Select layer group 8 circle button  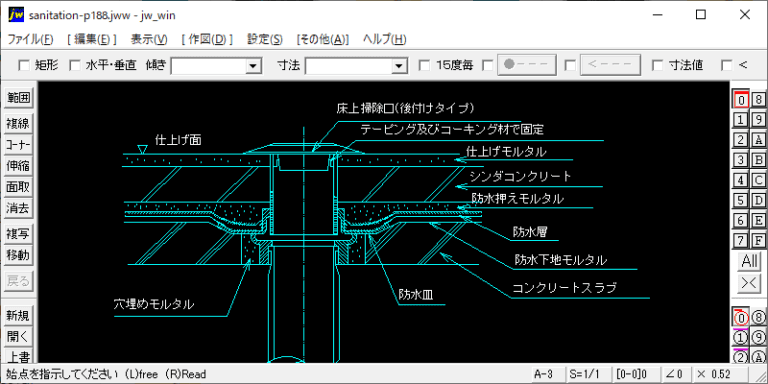759,317
